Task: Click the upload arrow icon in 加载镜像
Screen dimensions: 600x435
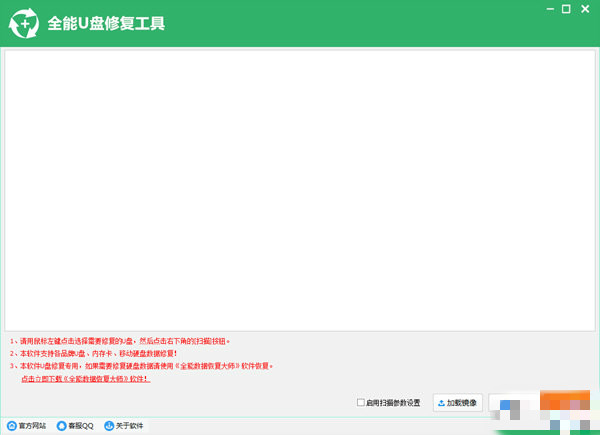Action: (441, 403)
